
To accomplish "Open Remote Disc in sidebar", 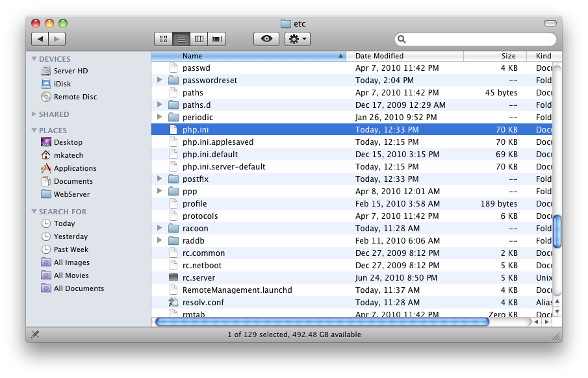I will [x=69, y=97].
